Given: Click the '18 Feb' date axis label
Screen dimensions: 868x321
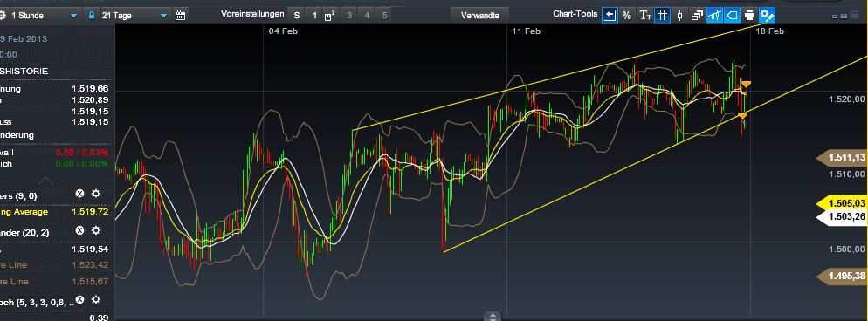Looking at the screenshot, I should [769, 31].
